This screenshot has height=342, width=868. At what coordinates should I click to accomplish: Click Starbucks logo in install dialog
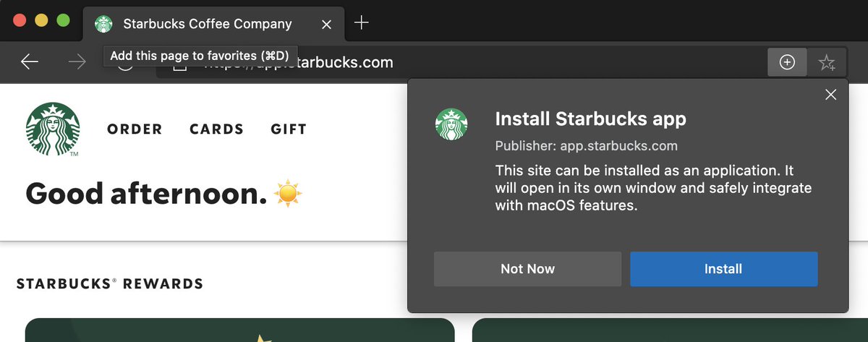click(x=451, y=124)
